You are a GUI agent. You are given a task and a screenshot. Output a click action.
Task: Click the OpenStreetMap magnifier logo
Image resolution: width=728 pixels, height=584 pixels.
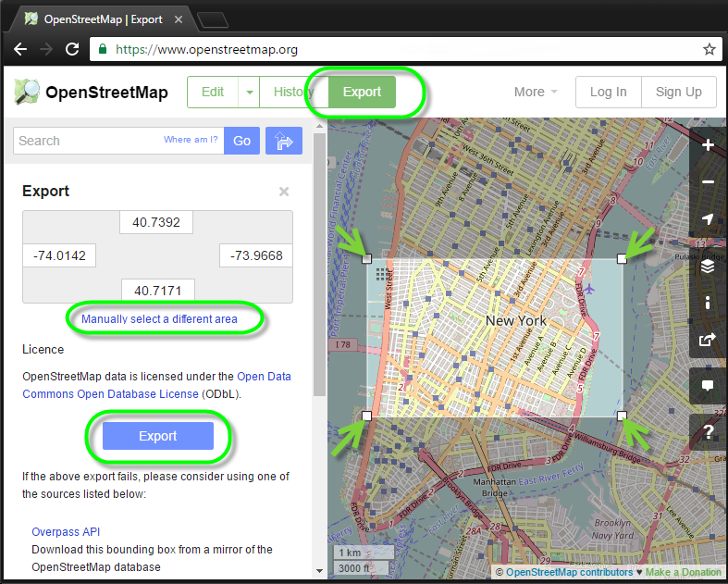coord(27,92)
